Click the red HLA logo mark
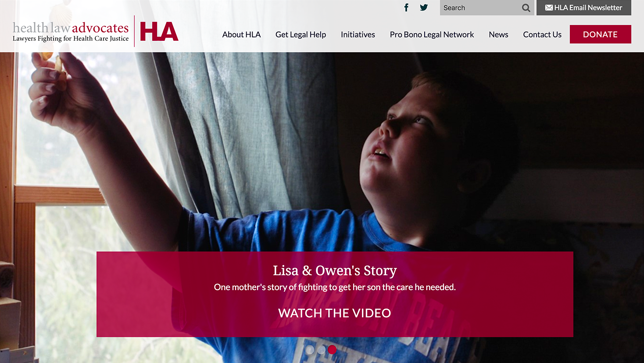Viewport: 644px width, 363px height. tap(159, 31)
